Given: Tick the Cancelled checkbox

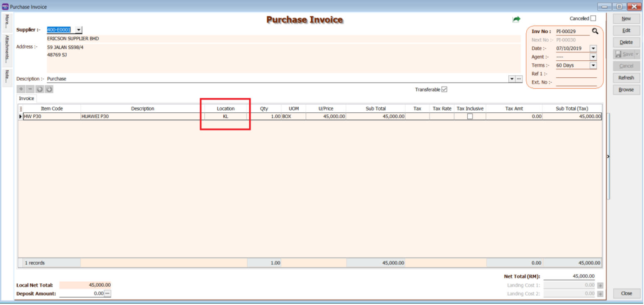Looking at the screenshot, I should (593, 18).
